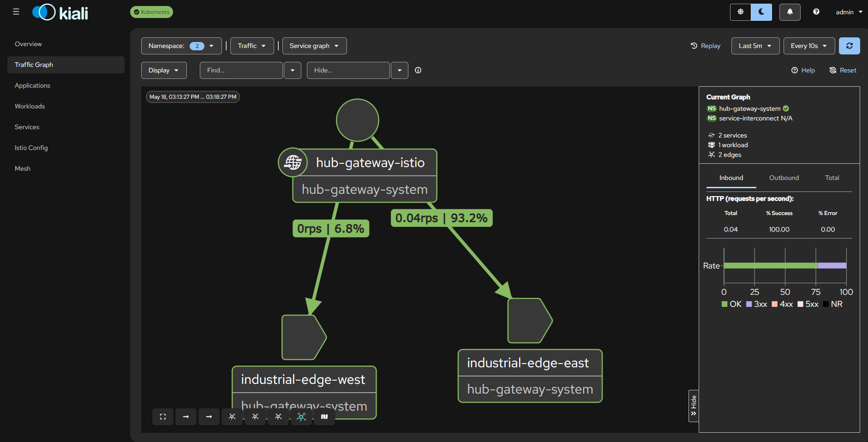Viewport: 868px width, 442px height.
Task: Click the Kubernetes cluster badge
Action: pyautogui.click(x=151, y=12)
